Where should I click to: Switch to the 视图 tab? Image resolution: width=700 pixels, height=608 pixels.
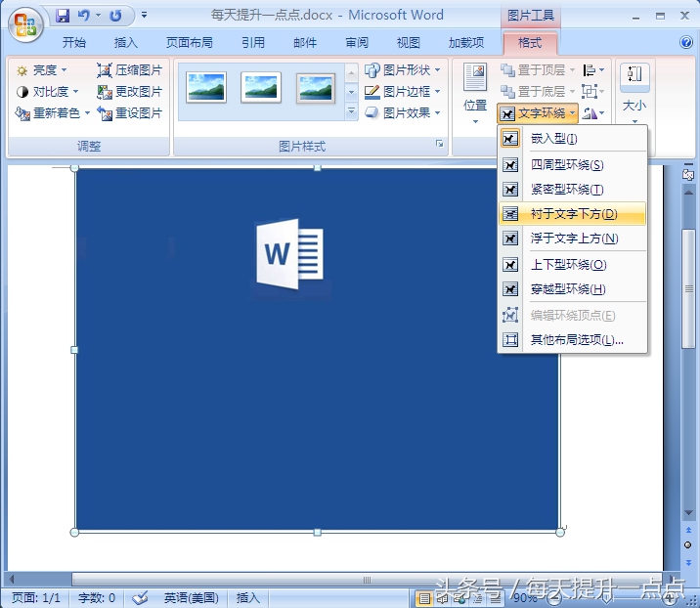(x=409, y=42)
